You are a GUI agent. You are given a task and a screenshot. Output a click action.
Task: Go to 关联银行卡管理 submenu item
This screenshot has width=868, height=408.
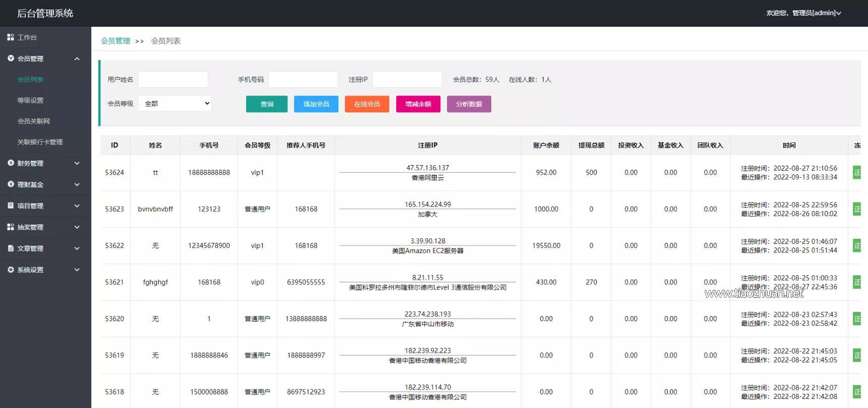tap(40, 142)
